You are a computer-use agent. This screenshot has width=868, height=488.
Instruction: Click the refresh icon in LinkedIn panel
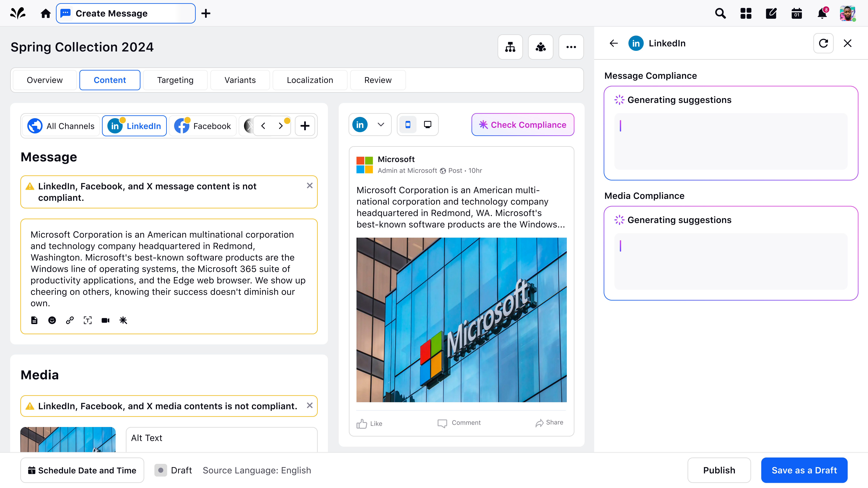(823, 43)
